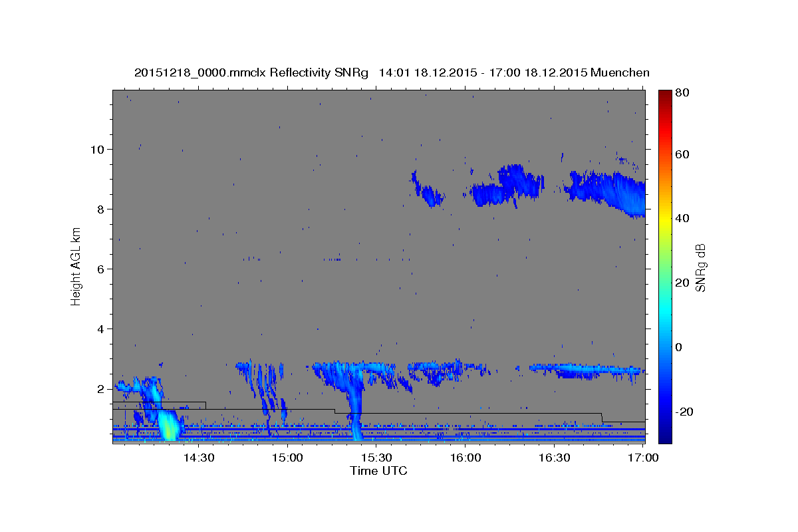Click the SNRg colorbar gradient
The height and width of the screenshot is (532, 798).
point(665,267)
